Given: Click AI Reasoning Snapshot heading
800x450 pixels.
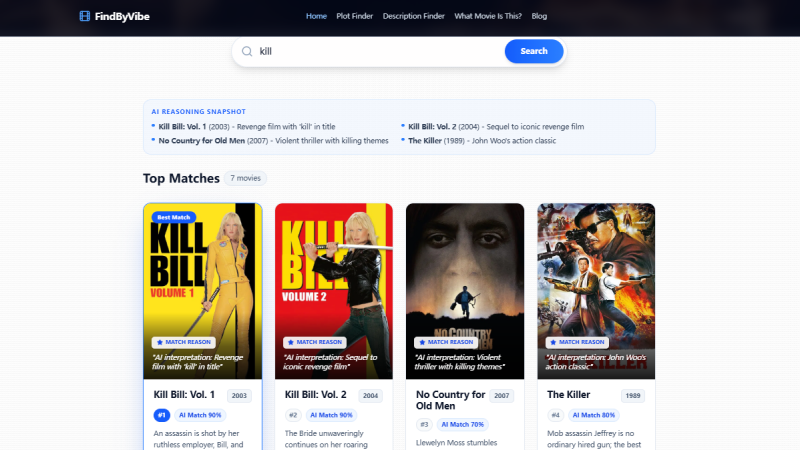Looking at the screenshot, I should 198,111.
